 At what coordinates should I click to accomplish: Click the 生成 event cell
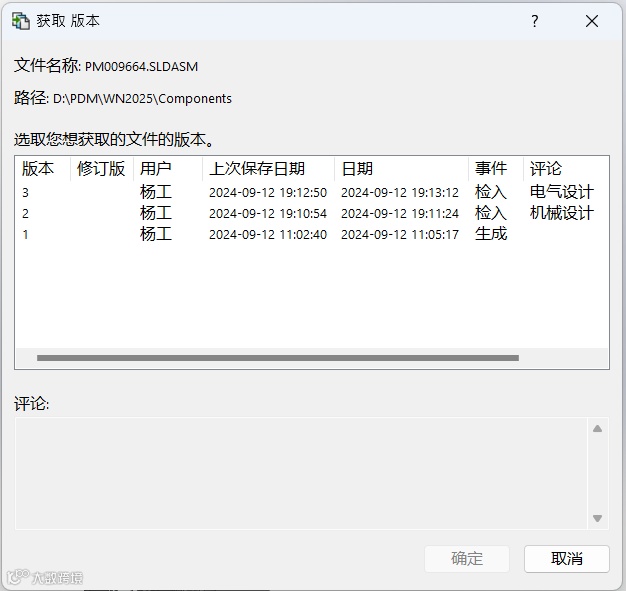(491, 234)
